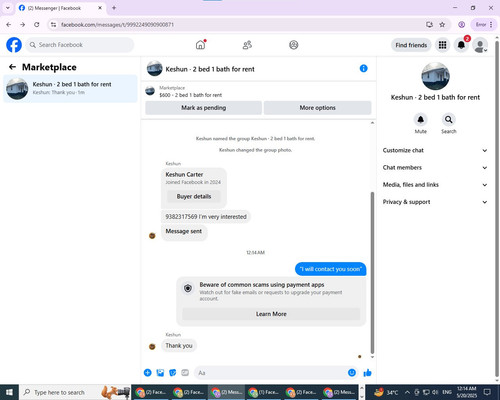Click the chat vertical scrollbar

(372, 272)
